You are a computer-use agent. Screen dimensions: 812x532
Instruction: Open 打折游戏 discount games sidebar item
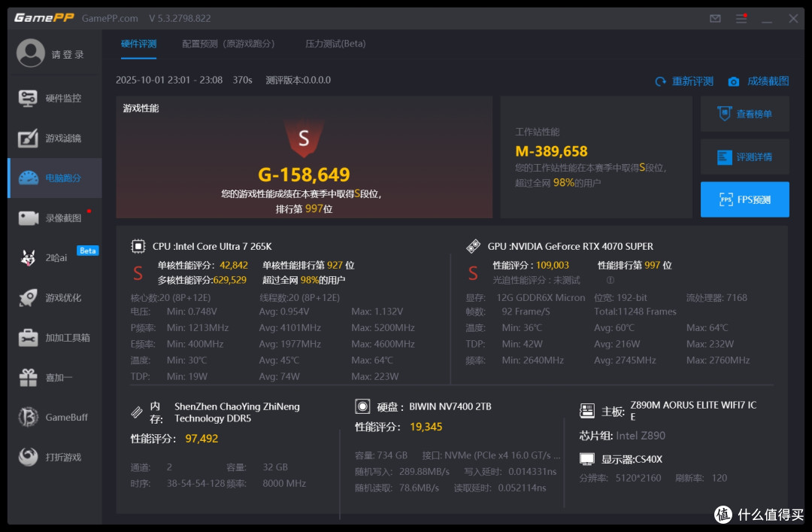(x=55, y=458)
